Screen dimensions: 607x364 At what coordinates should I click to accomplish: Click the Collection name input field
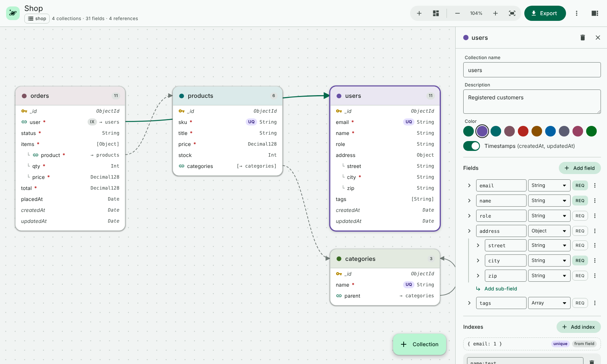coord(532,70)
